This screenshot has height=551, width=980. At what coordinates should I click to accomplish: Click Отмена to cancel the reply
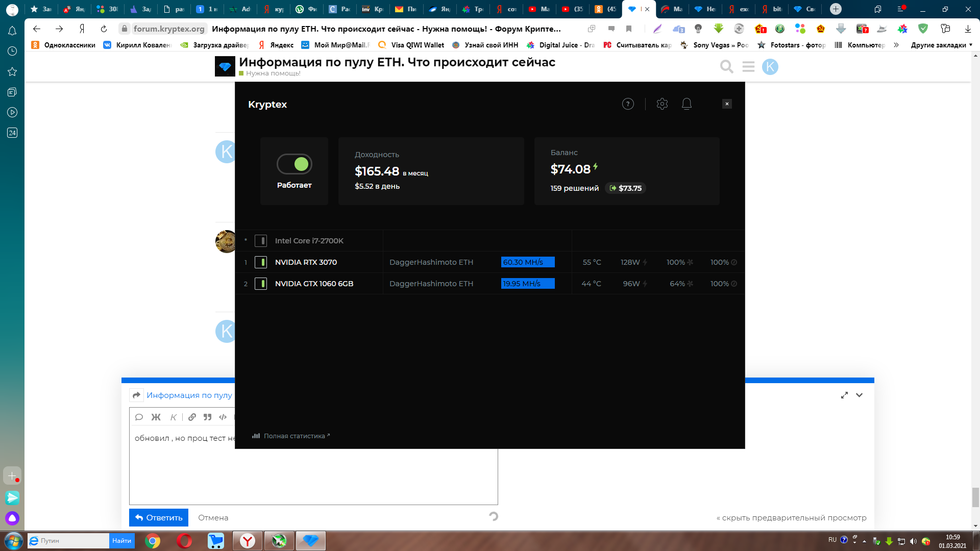coord(213,517)
